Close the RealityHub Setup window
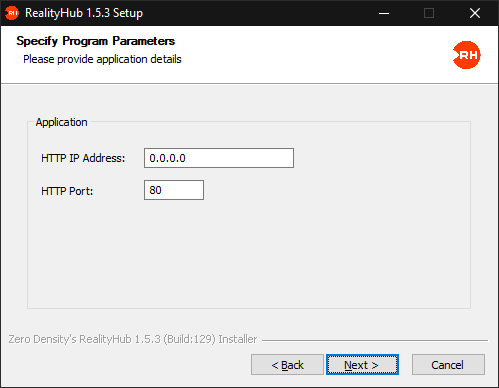The height and width of the screenshot is (388, 499). click(x=475, y=13)
